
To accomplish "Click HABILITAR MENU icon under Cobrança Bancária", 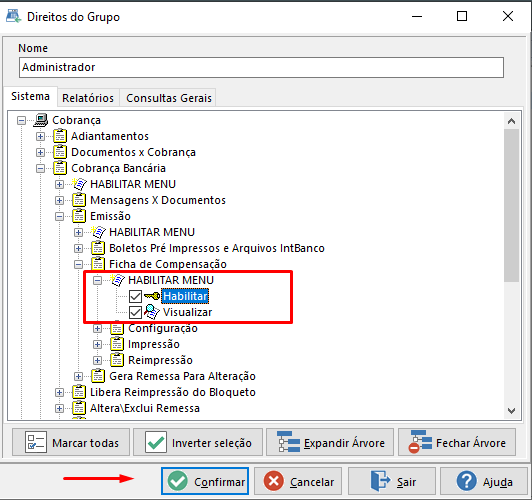I will click(79, 184).
